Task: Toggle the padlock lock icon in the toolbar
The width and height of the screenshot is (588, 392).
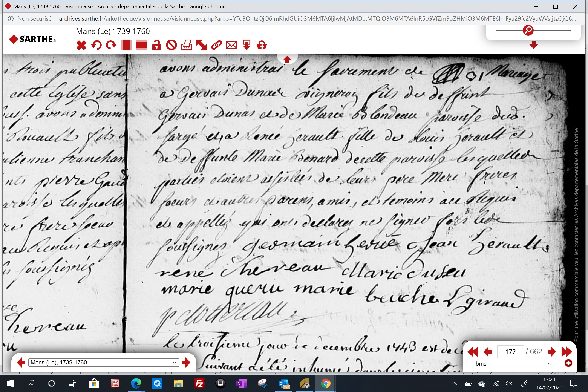Action: click(x=156, y=45)
